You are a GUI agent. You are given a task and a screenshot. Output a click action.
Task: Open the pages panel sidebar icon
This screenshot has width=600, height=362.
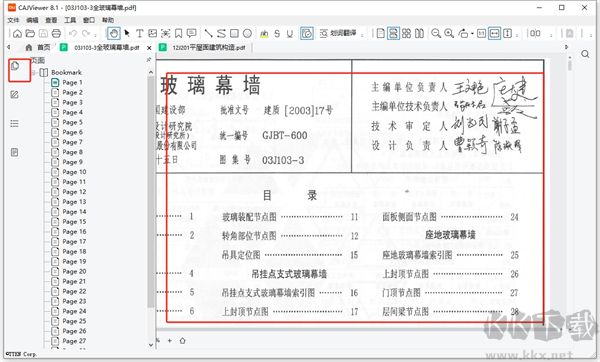(15, 66)
